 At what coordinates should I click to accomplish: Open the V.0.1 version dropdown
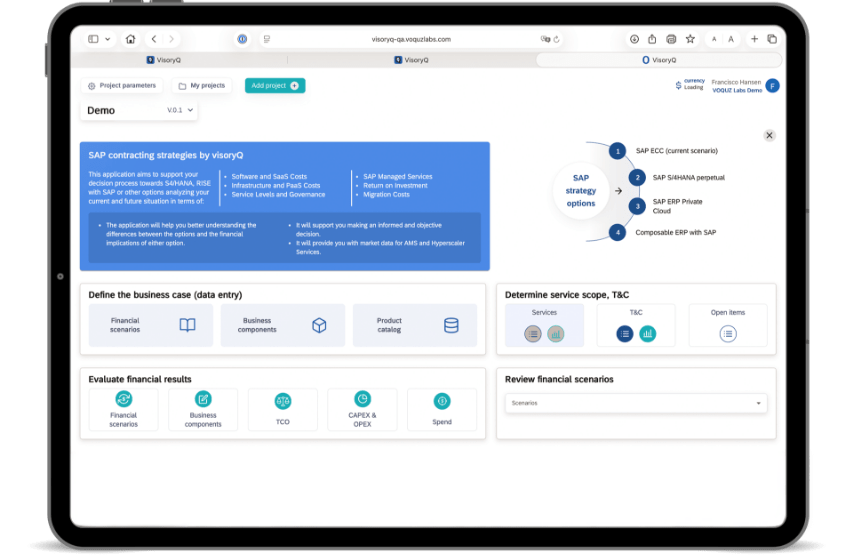[x=180, y=110]
